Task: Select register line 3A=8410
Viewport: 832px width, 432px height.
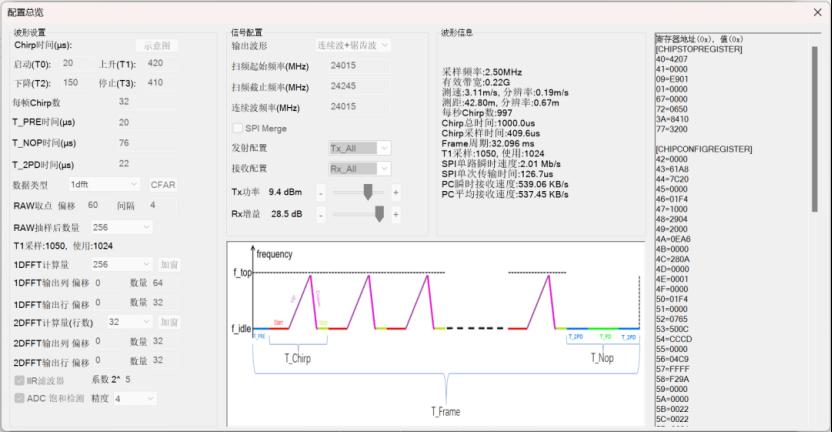Action: (672, 119)
